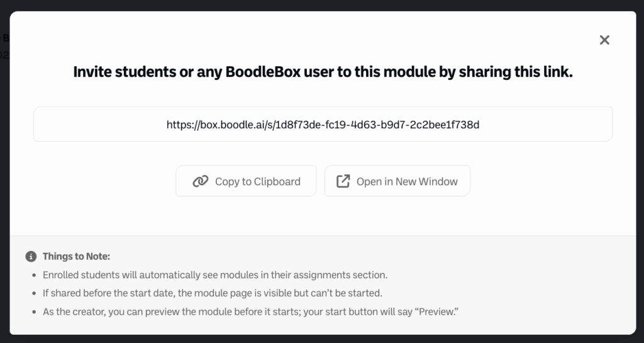Click the dark backdrop left of the dialog
The height and width of the screenshot is (343, 644).
click(4, 189)
